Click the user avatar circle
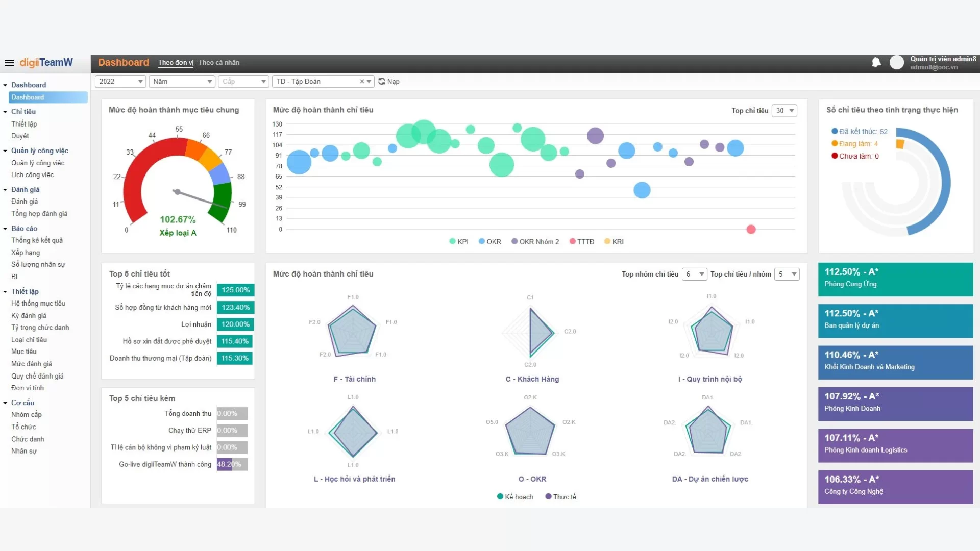Screen dimensions: 980x551 tap(896, 62)
